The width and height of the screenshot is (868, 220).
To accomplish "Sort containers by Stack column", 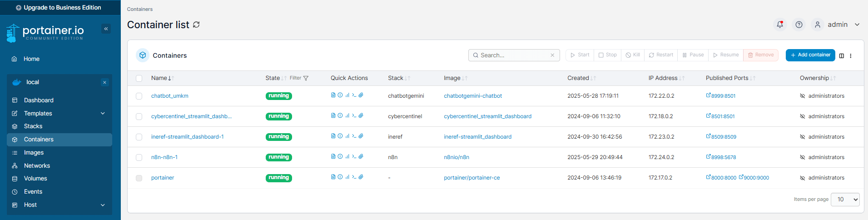I will click(399, 78).
